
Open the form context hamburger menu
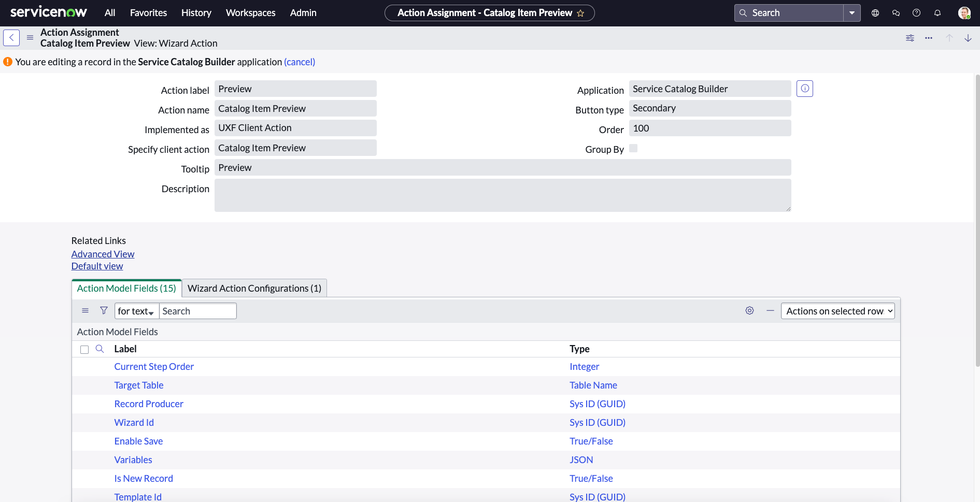(x=30, y=38)
